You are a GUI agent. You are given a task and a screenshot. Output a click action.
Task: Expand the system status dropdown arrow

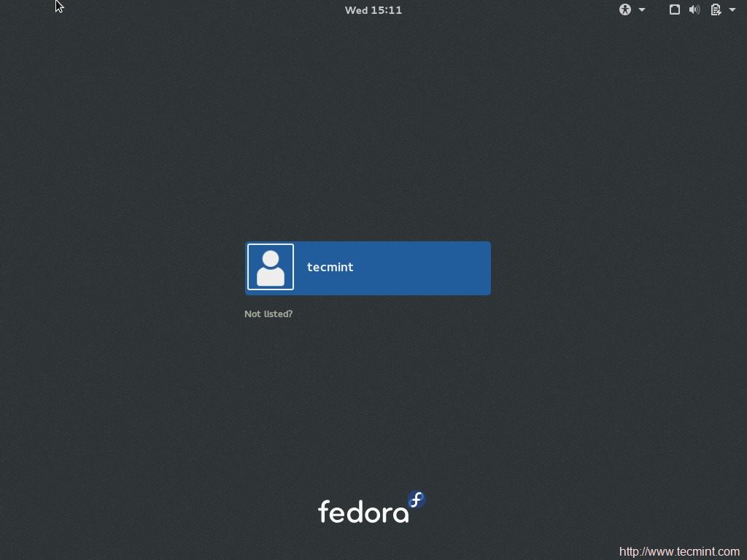click(x=733, y=9)
